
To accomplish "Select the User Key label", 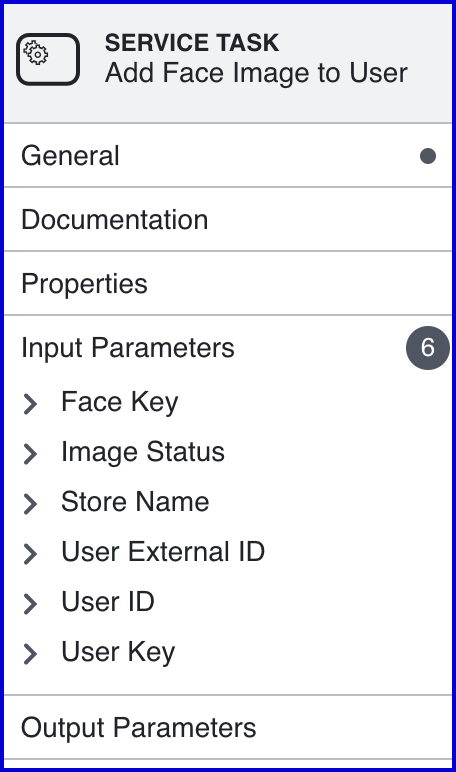I will tap(118, 652).
